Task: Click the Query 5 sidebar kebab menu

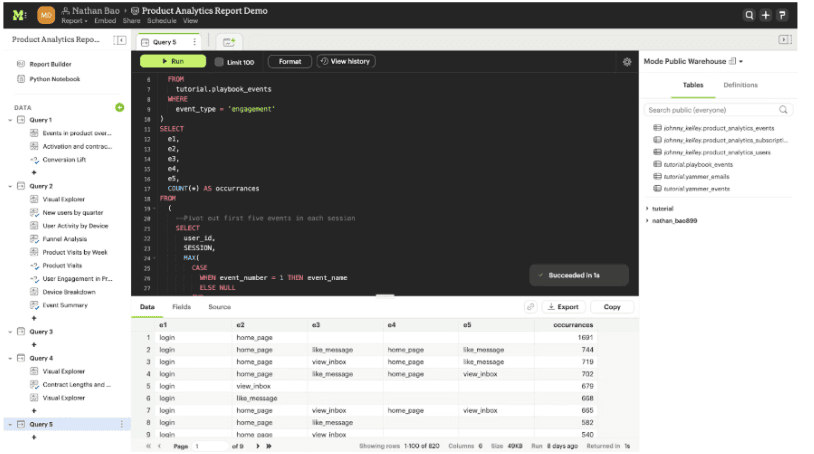Action: (x=122, y=424)
